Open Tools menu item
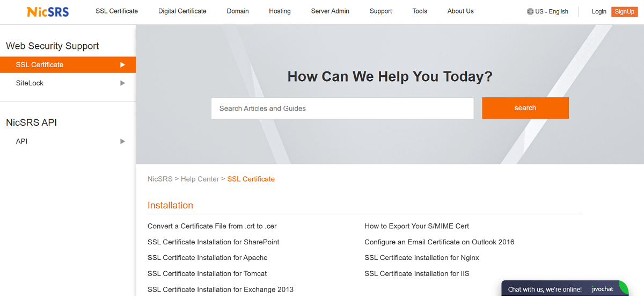The width and height of the screenshot is (644, 297). (420, 11)
